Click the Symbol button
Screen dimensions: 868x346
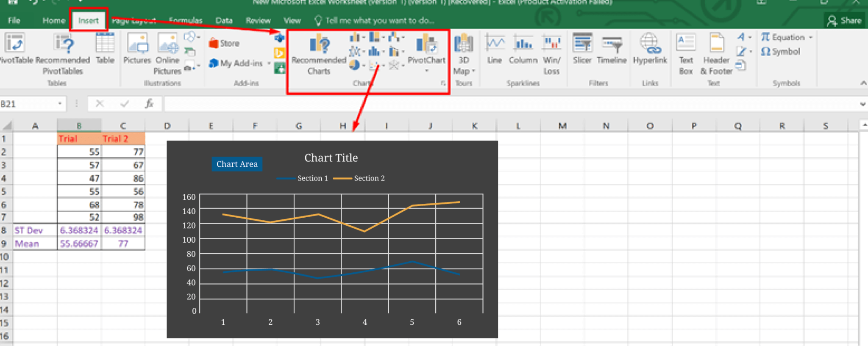coord(781,52)
